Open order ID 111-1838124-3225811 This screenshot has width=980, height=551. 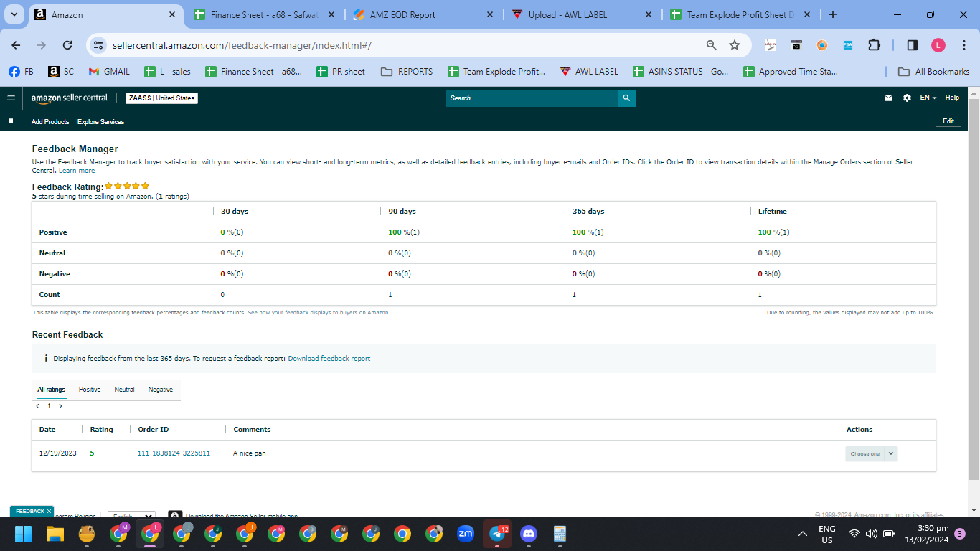tap(174, 453)
